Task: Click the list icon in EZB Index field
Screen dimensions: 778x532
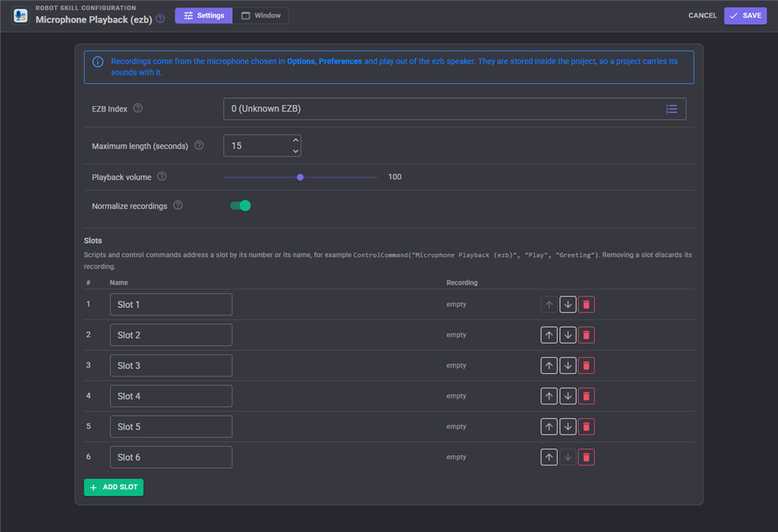Action: tap(672, 109)
